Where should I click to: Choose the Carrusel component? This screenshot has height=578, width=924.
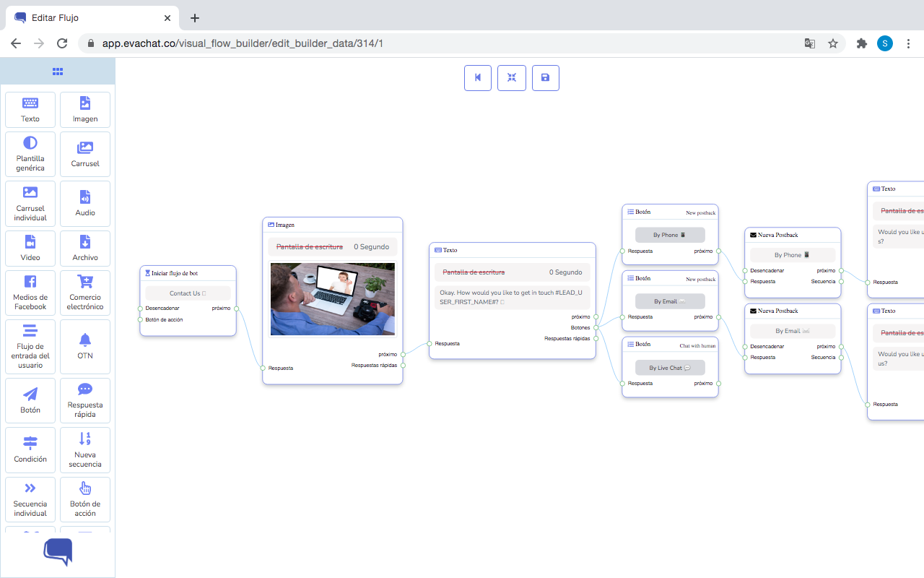(x=85, y=154)
